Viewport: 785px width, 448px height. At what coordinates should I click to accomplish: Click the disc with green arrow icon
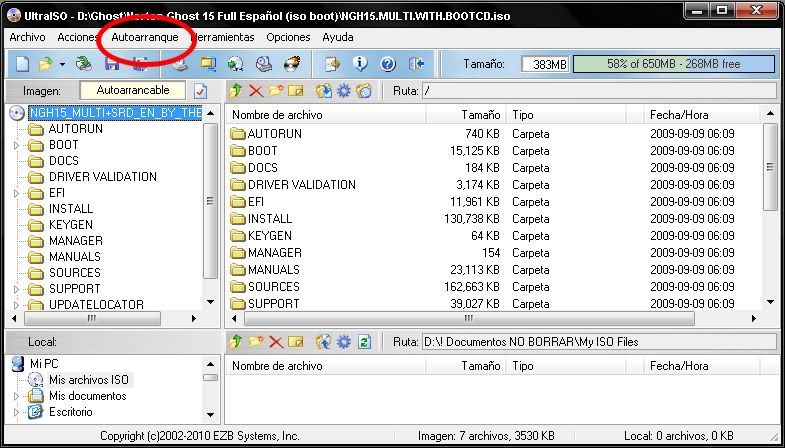pyautogui.click(x=235, y=64)
